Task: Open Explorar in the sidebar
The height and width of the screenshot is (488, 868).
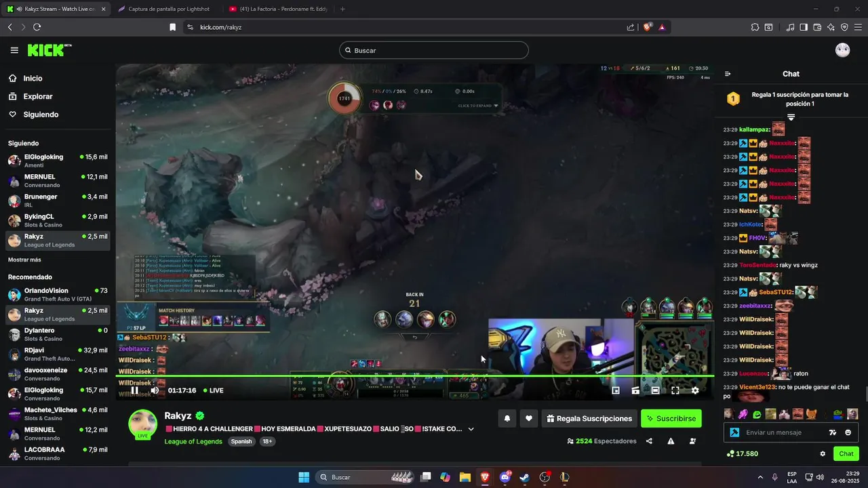Action: coord(31,96)
